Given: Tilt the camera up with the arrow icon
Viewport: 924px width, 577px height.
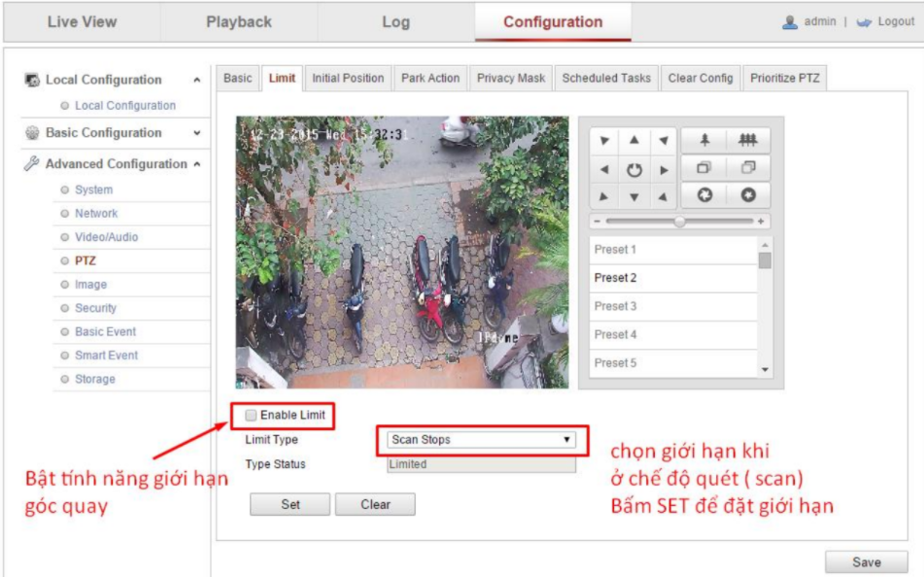Looking at the screenshot, I should (635, 142).
